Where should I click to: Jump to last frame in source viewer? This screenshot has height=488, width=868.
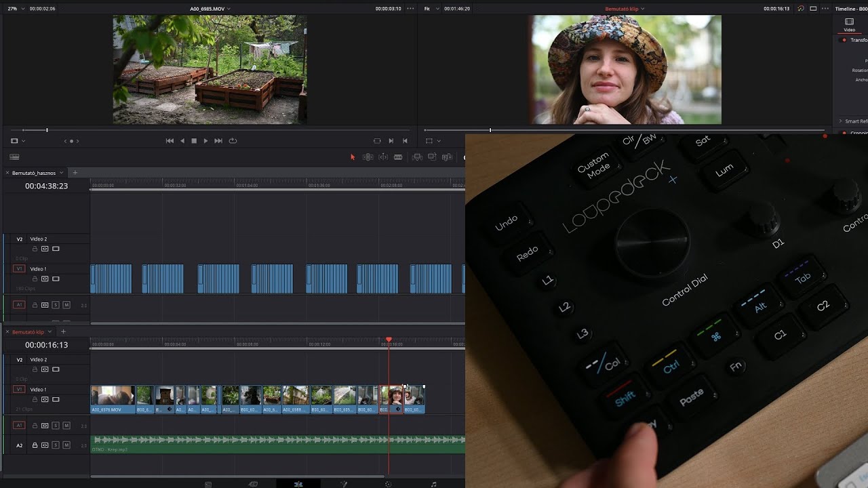218,141
